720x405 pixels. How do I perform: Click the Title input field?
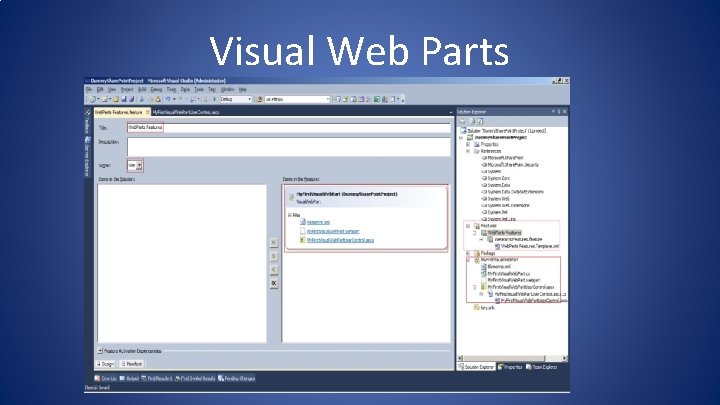pyautogui.click(x=288, y=128)
